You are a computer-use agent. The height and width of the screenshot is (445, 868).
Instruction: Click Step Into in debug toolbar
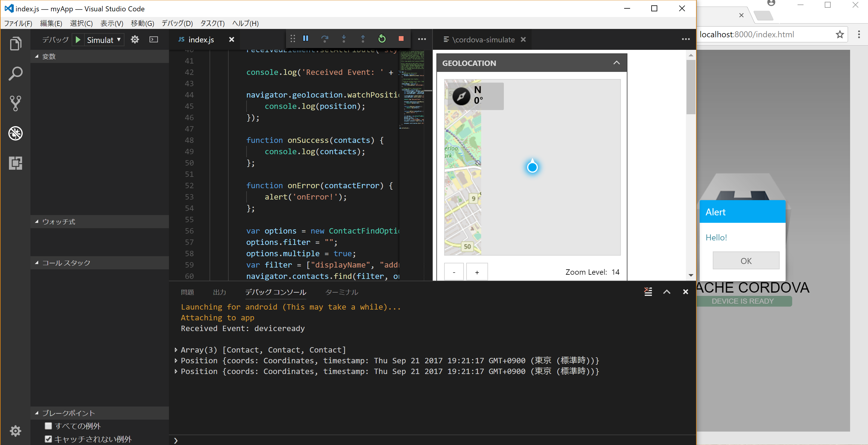click(344, 39)
